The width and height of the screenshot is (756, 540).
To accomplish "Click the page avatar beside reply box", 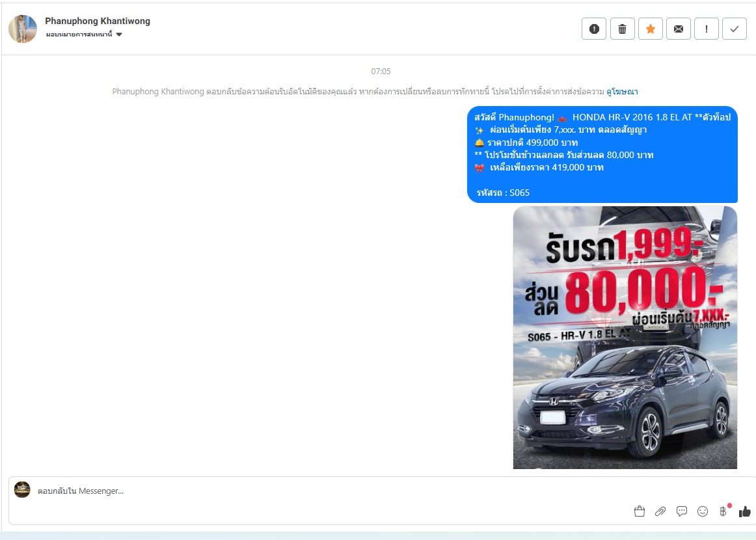I will [x=22, y=489].
